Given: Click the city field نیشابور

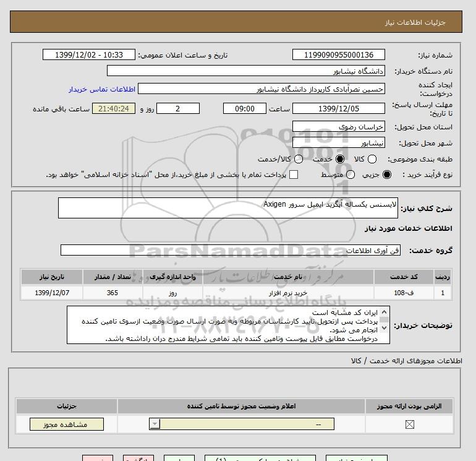Looking at the screenshot, I should pos(339,142).
